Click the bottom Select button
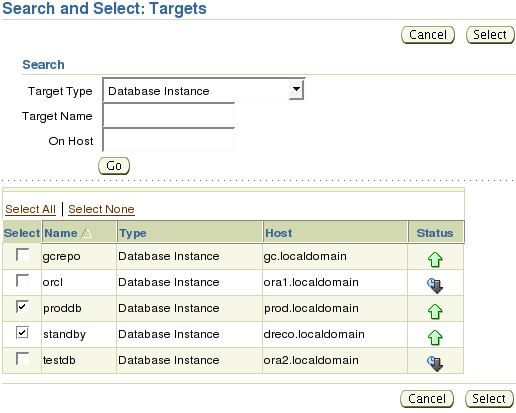Viewport: 516px width, 413px height. (489, 399)
